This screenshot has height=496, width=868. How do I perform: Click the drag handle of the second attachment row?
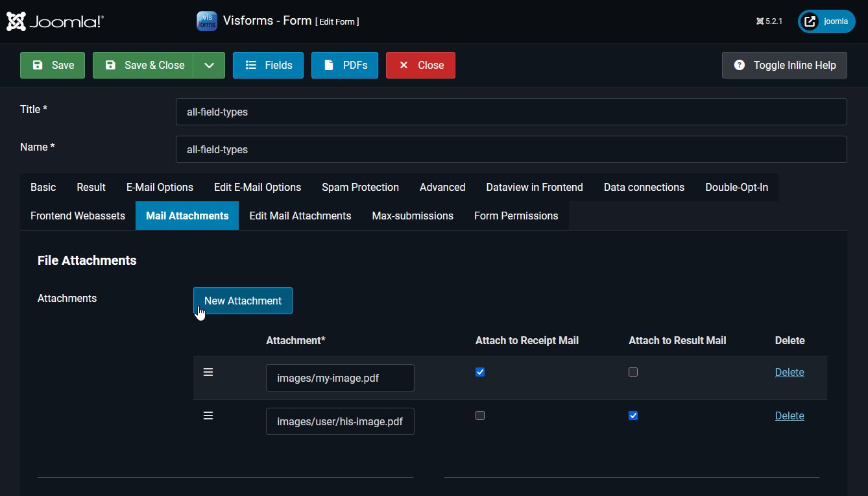click(x=208, y=415)
